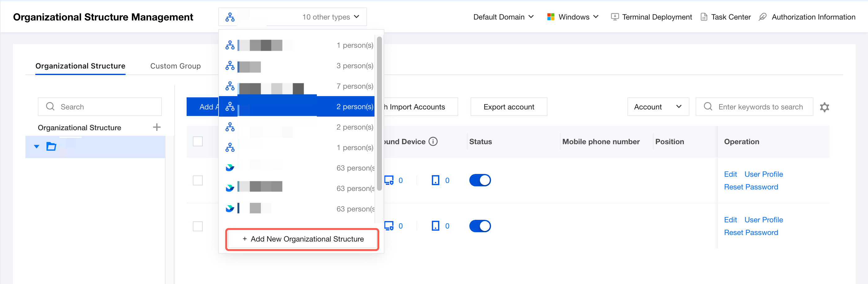Expand the Windows platform dropdown
The image size is (868, 284).
coord(573,17)
